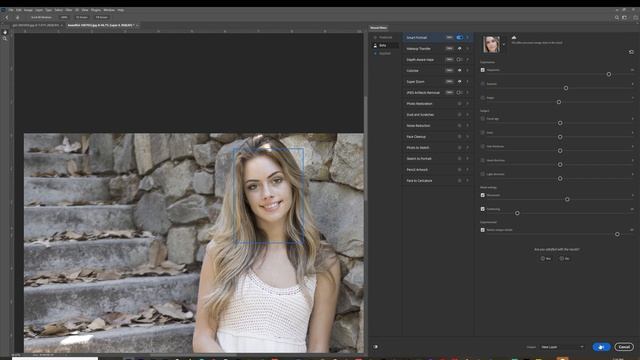Image resolution: width=640 pixels, height=360 pixels.
Task: Uncheck the Feathering checkbox
Action: (x=482, y=209)
